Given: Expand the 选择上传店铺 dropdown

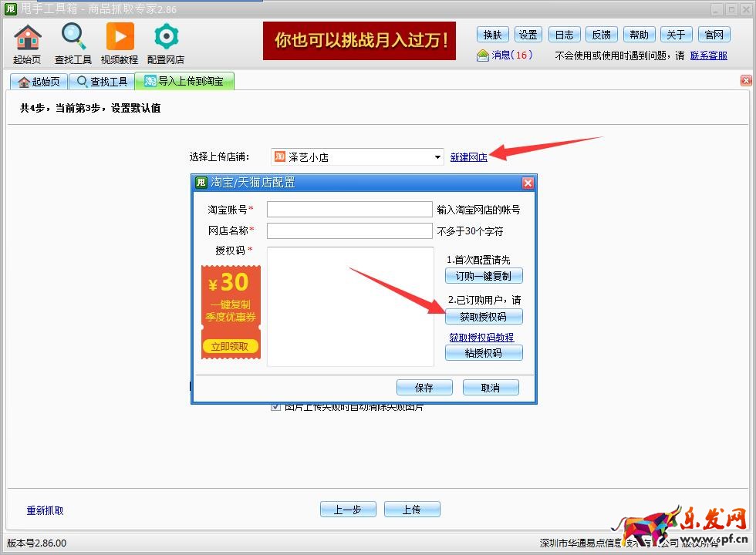Looking at the screenshot, I should 438,157.
